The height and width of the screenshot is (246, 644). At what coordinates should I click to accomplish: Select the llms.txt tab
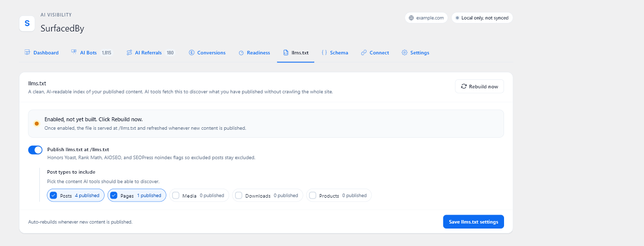(296, 52)
